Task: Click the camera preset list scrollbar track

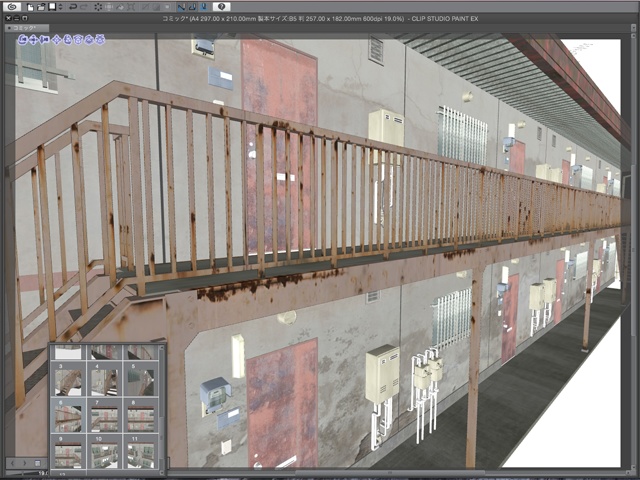Action: (x=162, y=410)
